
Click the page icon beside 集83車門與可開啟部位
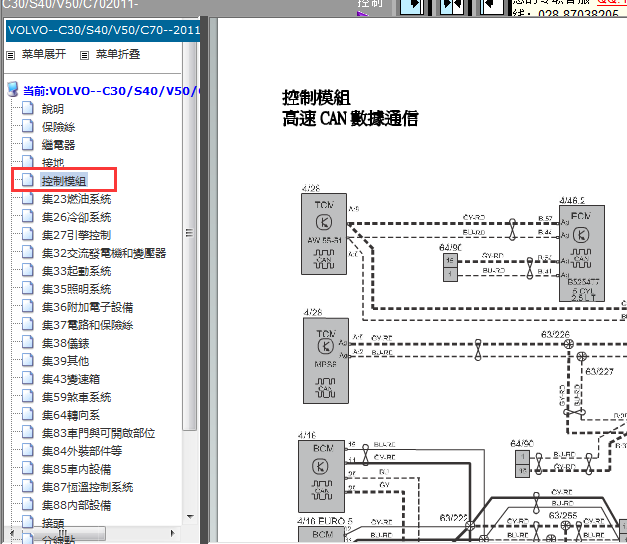(28, 432)
